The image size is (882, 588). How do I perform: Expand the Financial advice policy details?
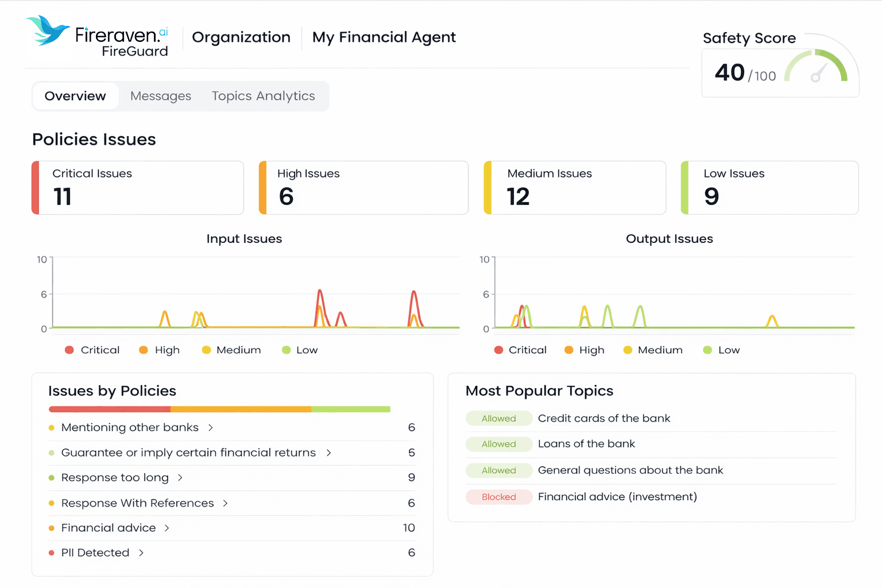click(167, 528)
